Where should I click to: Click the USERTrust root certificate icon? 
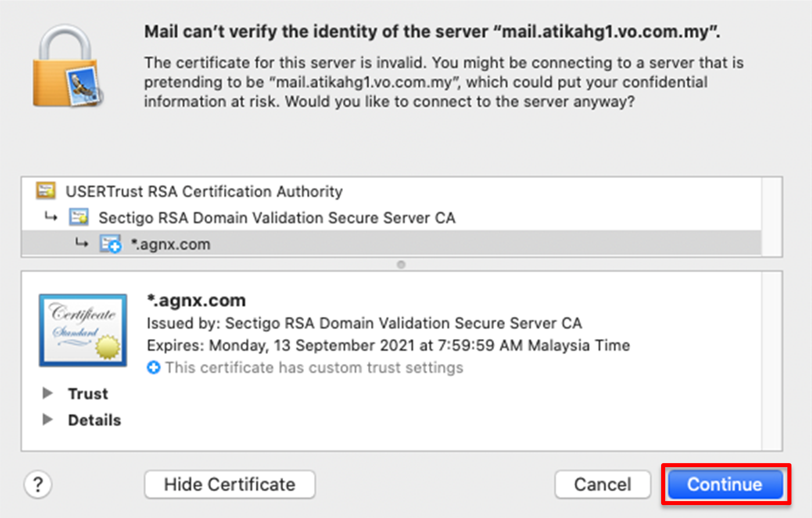46,191
